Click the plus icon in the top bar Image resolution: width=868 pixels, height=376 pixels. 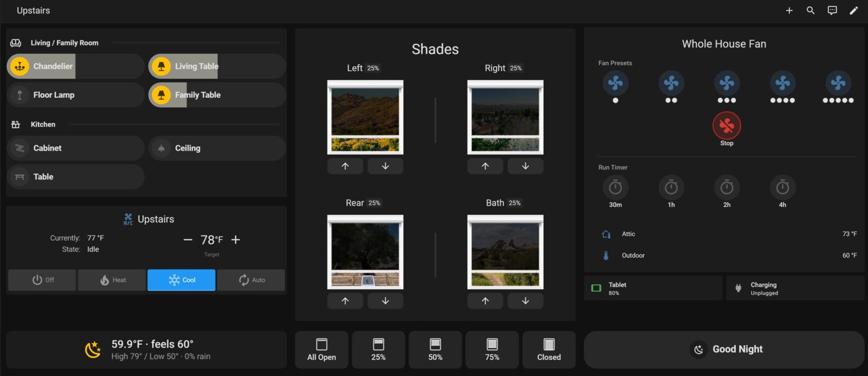(x=789, y=11)
